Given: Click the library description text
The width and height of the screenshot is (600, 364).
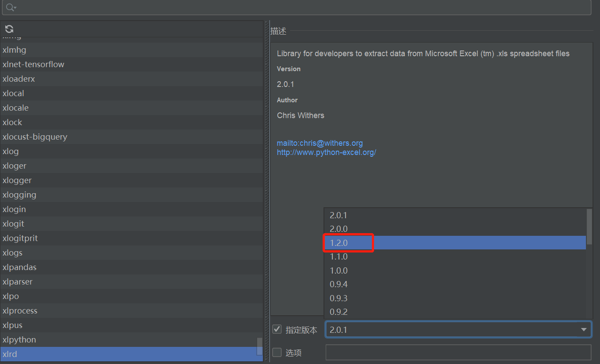Looking at the screenshot, I should tap(423, 54).
